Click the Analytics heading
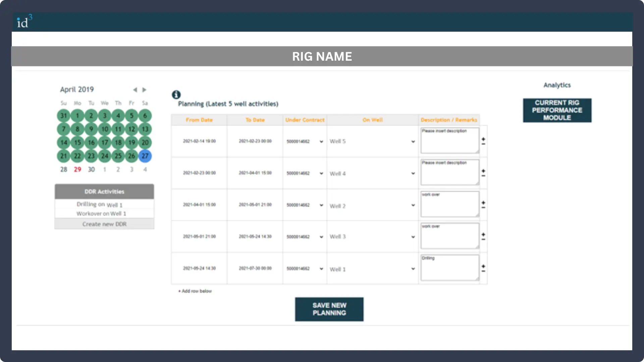 (x=557, y=85)
